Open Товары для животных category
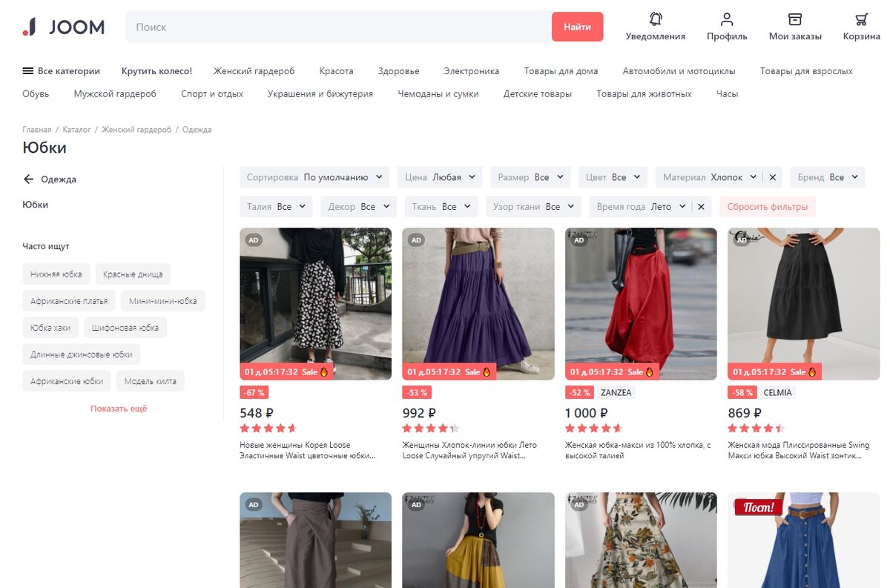Image resolution: width=890 pixels, height=588 pixels. [x=644, y=93]
